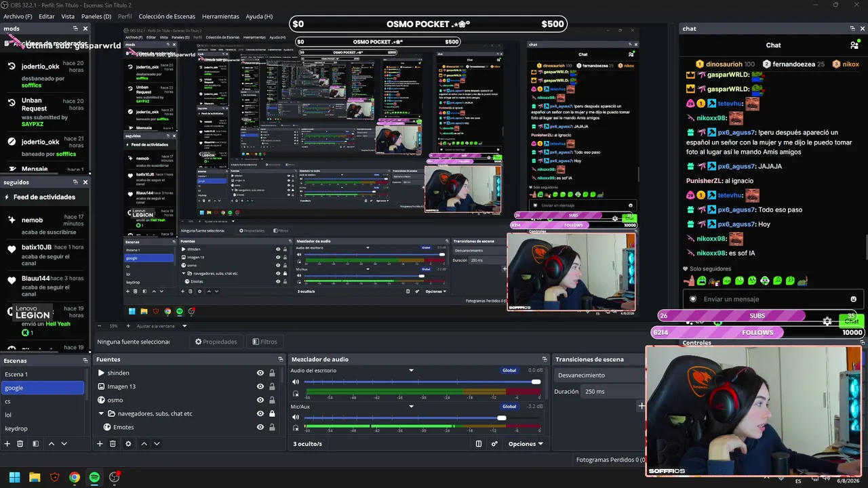868x488 pixels.
Task: Move the selected scene down
Action: tap(64, 444)
